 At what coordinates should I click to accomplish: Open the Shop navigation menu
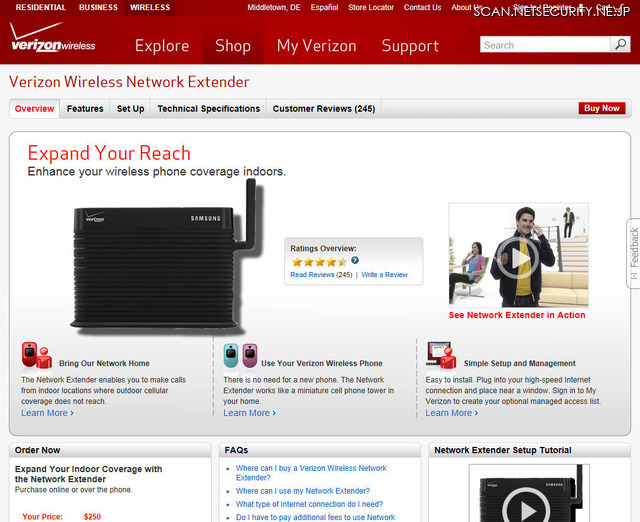[x=233, y=46]
